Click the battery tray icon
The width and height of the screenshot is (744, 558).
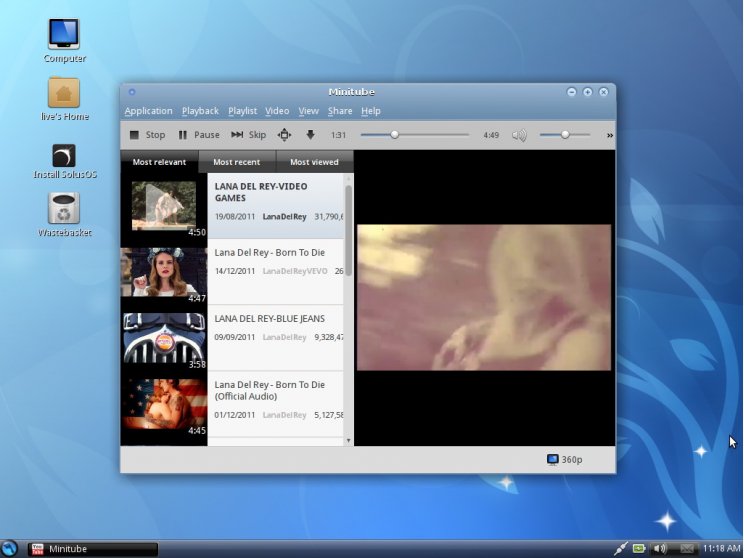(x=639, y=549)
